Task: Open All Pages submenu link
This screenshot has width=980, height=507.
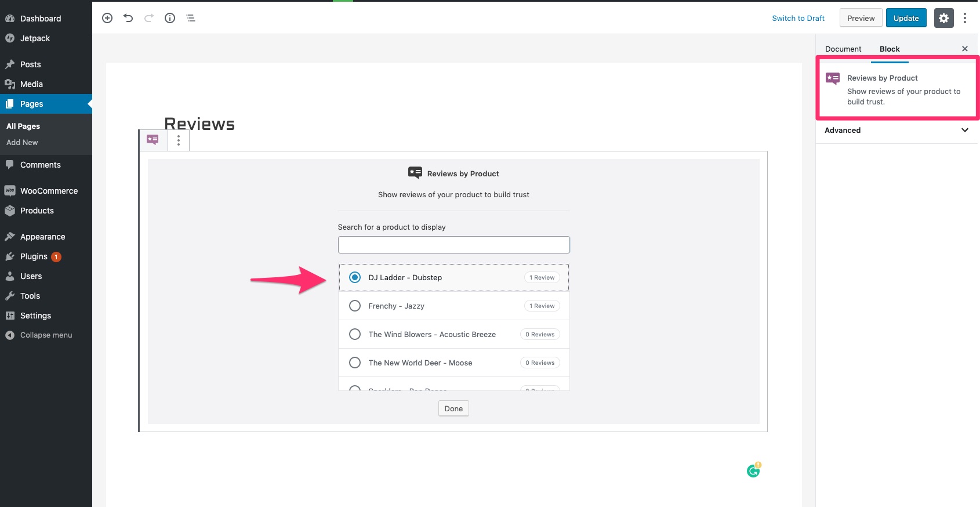Action: (x=23, y=126)
